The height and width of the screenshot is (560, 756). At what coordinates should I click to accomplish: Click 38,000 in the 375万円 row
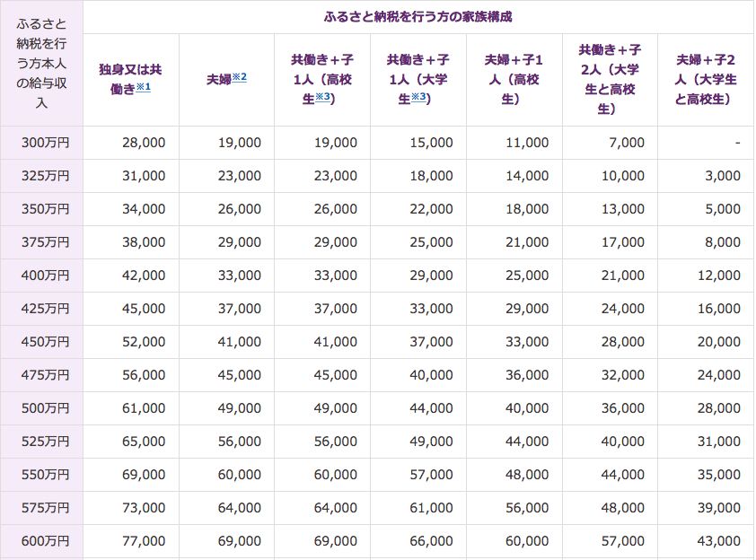coord(144,242)
